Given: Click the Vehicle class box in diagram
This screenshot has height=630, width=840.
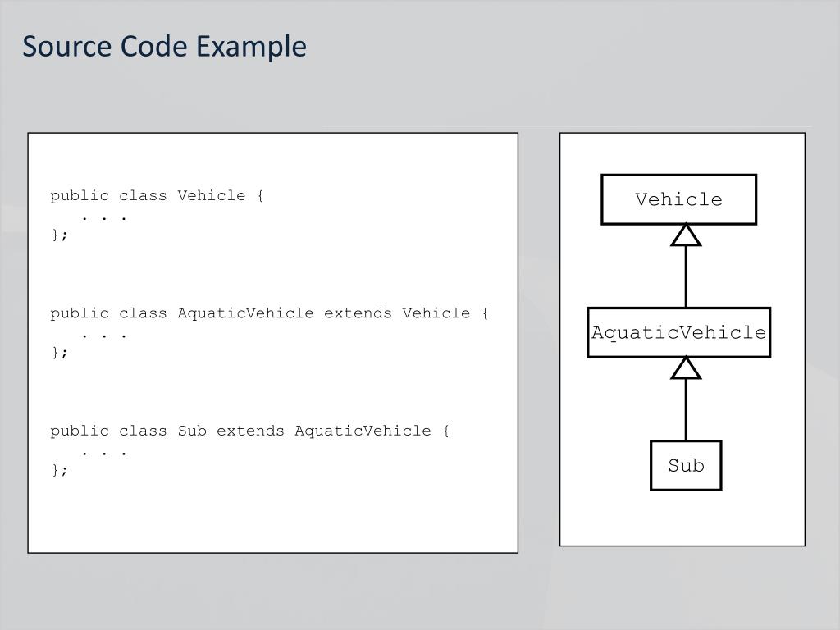Looking at the screenshot, I should (678, 199).
